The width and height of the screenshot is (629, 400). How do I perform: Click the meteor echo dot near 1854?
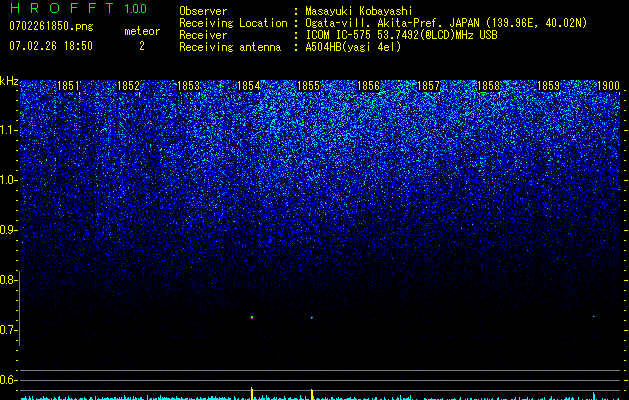252,317
